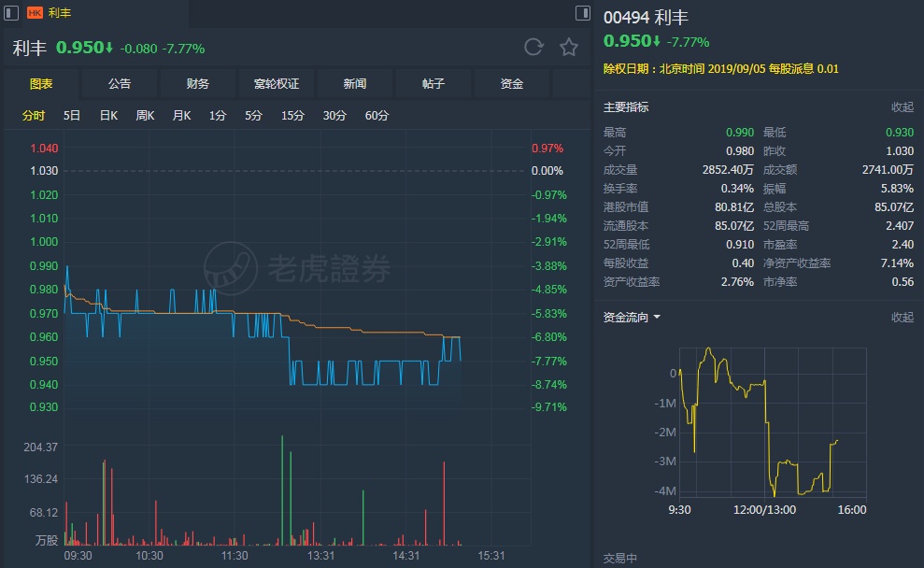The image size is (924, 568).
Task: Click the 除权日期 dividend notice
Action: tap(720, 69)
